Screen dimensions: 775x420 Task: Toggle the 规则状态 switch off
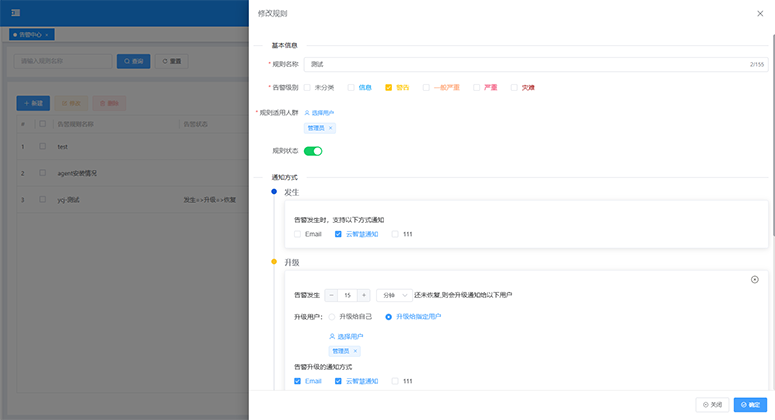[x=313, y=151]
